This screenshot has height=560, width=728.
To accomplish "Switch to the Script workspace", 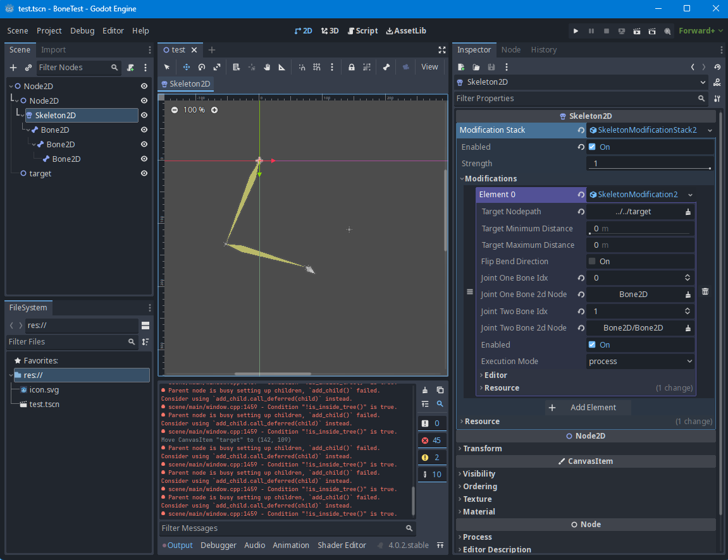I will (362, 30).
